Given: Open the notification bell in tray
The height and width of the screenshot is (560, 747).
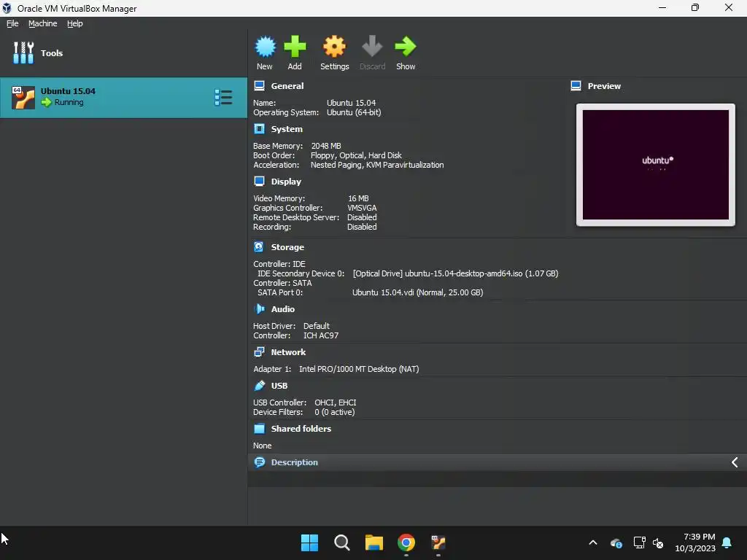Looking at the screenshot, I should click(727, 542).
